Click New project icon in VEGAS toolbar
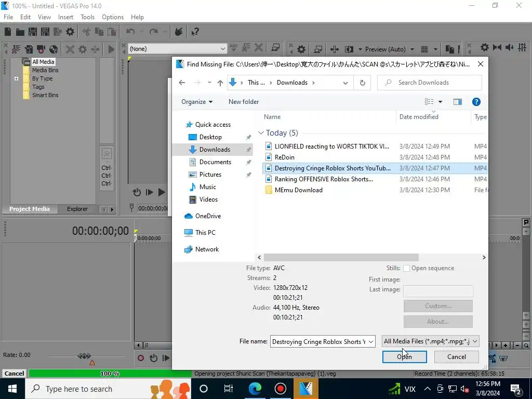This screenshot has width=532, height=399. point(8,32)
